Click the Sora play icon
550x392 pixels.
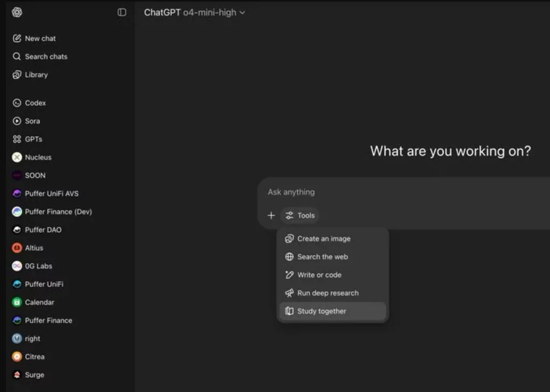pos(17,121)
